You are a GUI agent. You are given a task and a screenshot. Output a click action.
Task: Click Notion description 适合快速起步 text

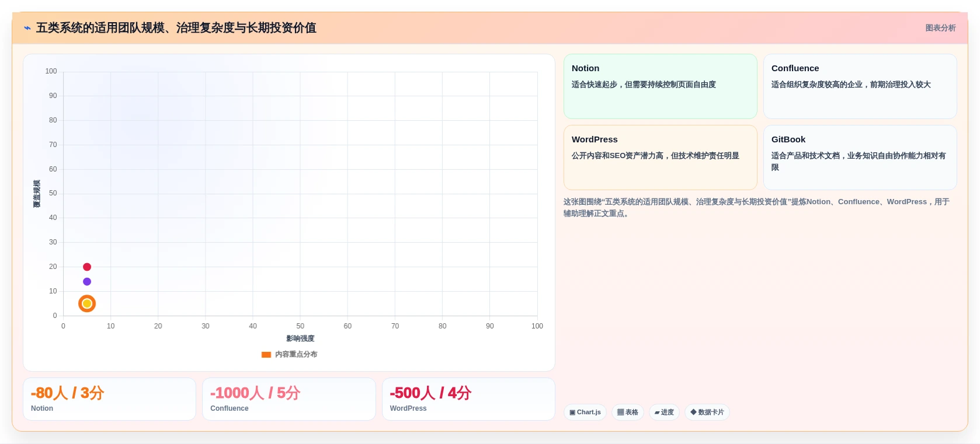coord(644,85)
